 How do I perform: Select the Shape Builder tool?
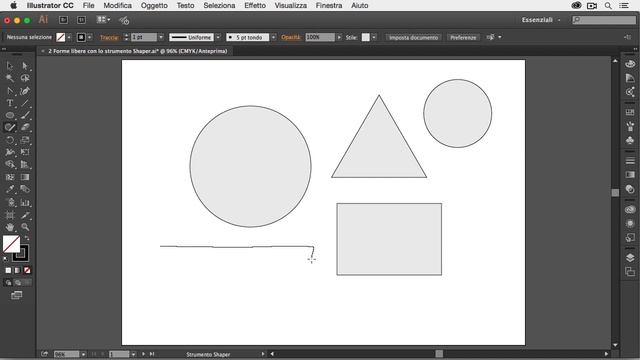point(10,164)
